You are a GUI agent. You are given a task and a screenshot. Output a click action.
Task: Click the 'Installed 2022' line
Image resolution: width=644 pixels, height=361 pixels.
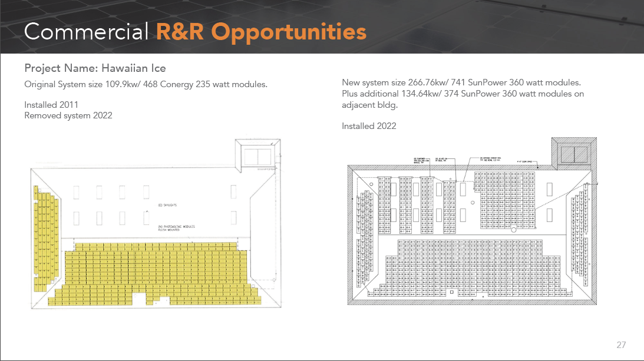point(369,126)
